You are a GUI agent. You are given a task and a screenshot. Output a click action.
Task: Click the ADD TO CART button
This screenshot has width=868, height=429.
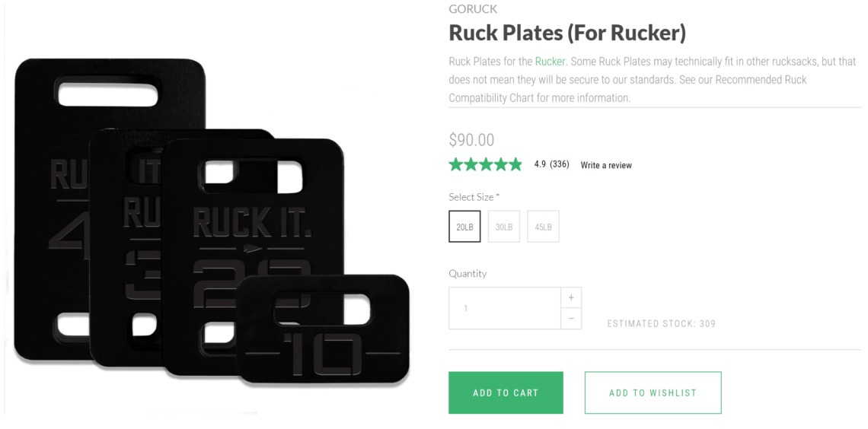(x=506, y=393)
